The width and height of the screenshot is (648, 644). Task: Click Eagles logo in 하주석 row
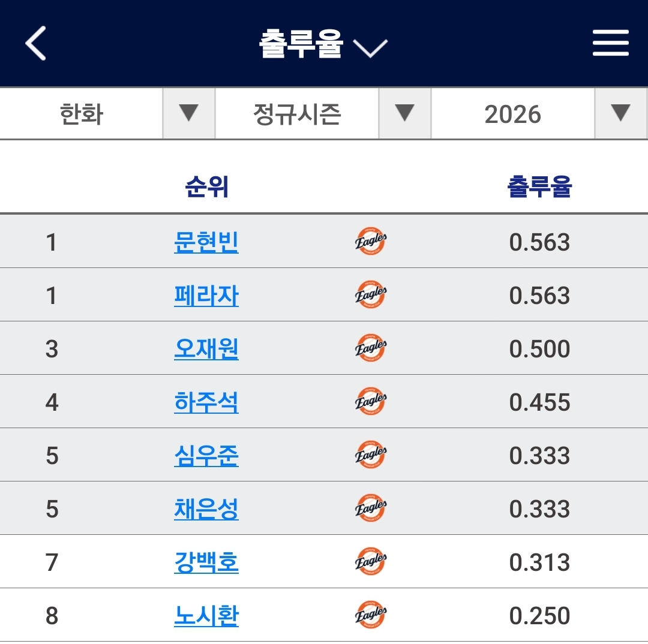[370, 402]
